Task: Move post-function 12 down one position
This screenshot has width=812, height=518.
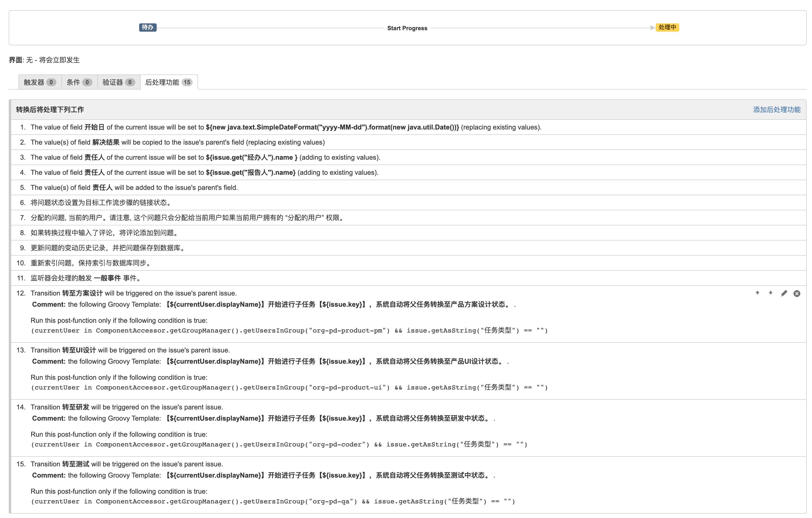Action: (770, 293)
